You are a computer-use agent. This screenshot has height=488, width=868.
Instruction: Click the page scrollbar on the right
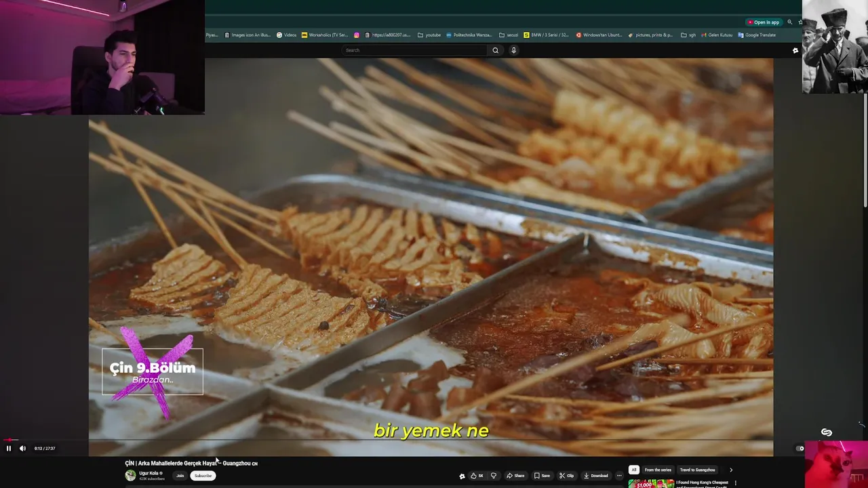(865, 149)
